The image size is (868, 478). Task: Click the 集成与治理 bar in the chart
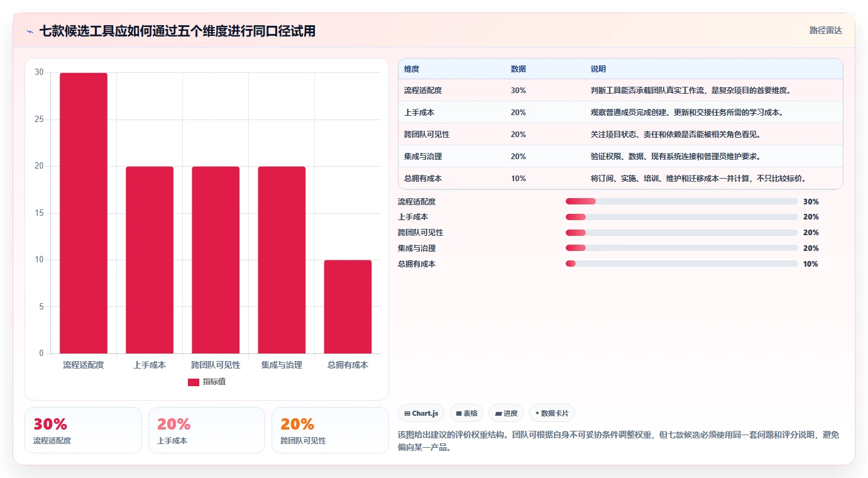pos(282,260)
